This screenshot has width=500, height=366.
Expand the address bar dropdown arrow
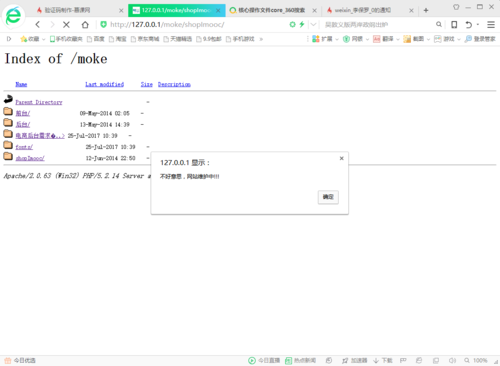313,24
